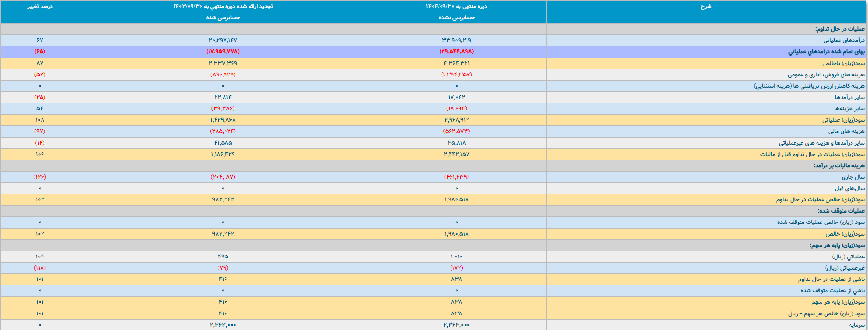Select the 1404/09/30 period header
This screenshot has width=868, height=330.
[456, 6]
